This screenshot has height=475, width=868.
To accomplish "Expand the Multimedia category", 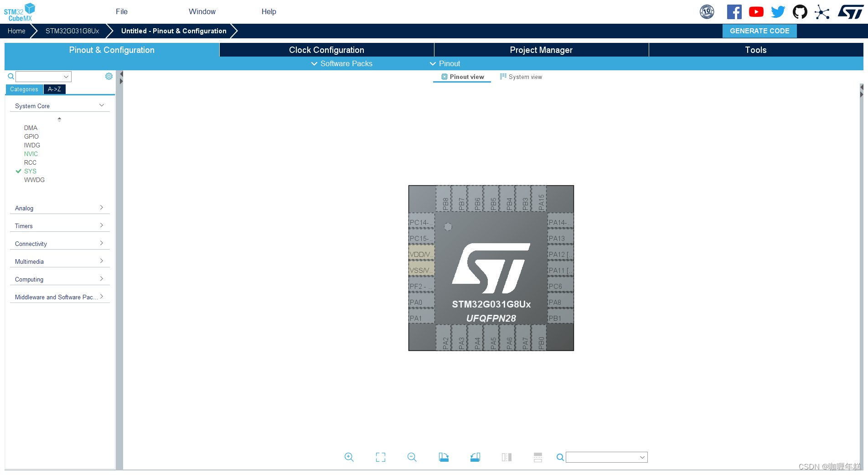I will [102, 261].
